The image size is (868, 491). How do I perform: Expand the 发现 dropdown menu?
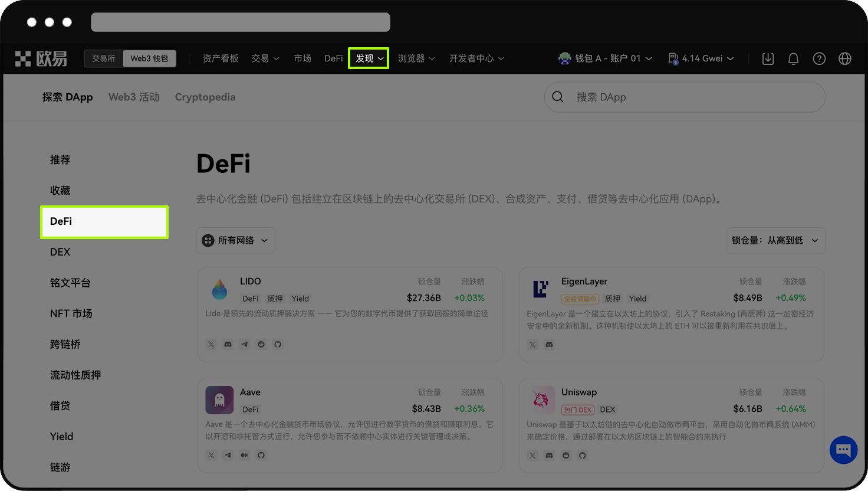point(369,58)
